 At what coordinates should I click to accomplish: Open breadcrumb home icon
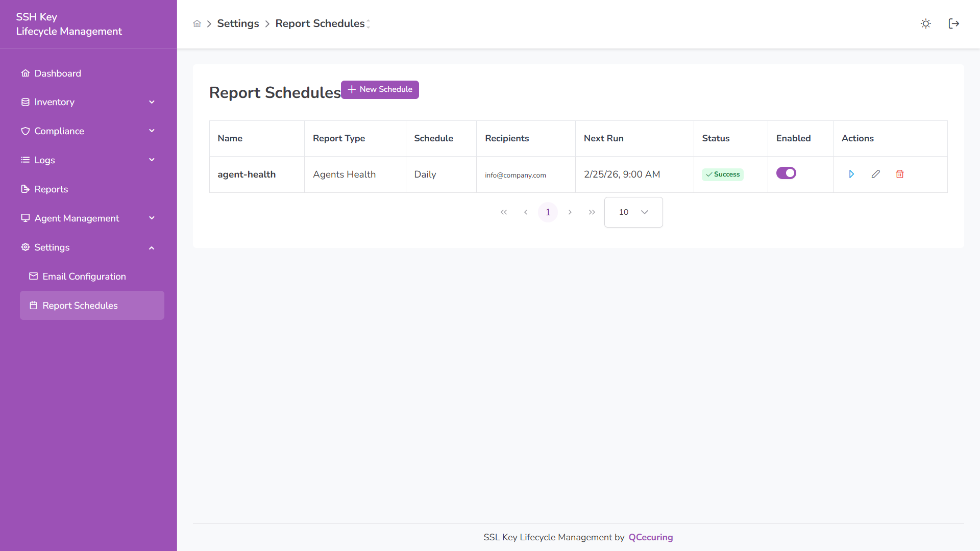pyautogui.click(x=197, y=23)
